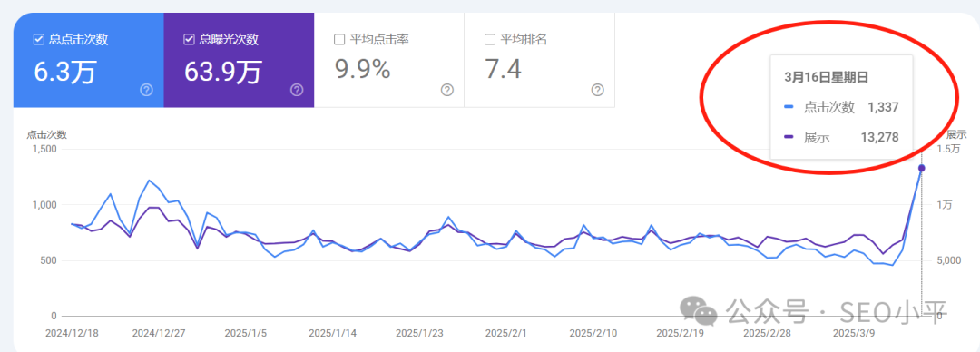Open help icon on 总曝光次数 card
The height and width of the screenshot is (352, 980).
click(x=297, y=90)
